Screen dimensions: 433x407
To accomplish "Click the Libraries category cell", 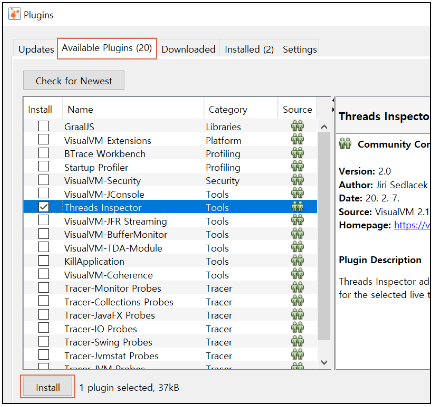I will click(x=223, y=126).
